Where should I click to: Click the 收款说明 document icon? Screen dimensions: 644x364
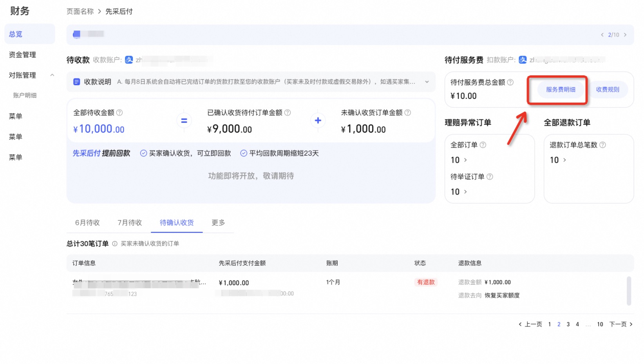tap(77, 82)
